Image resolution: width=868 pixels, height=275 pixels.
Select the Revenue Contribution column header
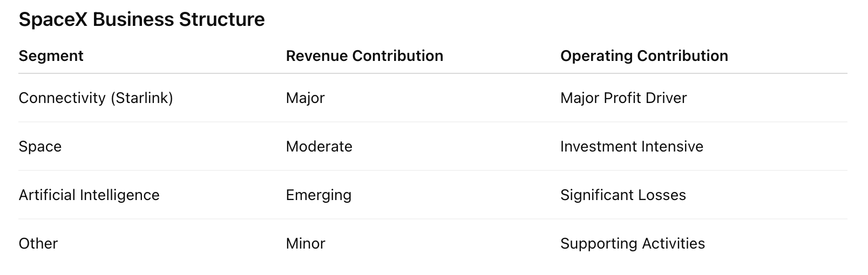(x=364, y=56)
